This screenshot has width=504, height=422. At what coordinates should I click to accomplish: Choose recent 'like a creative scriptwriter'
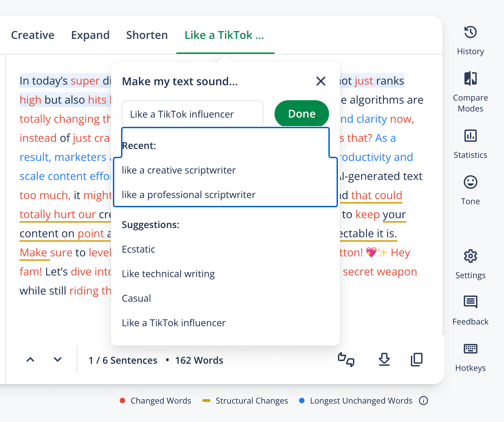(179, 170)
